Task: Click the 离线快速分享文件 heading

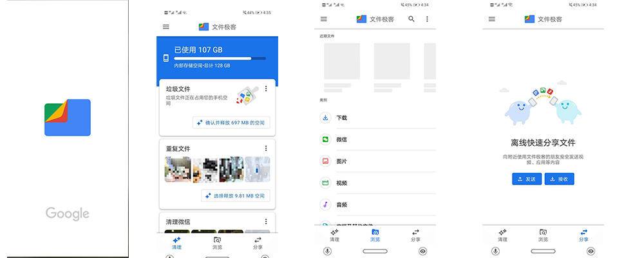Action: pyautogui.click(x=543, y=143)
